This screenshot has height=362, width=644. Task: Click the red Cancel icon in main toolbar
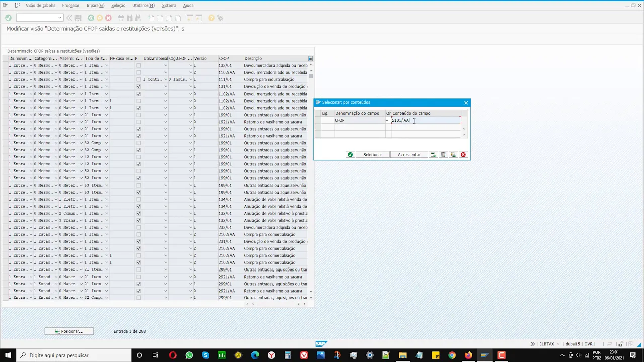click(x=108, y=18)
